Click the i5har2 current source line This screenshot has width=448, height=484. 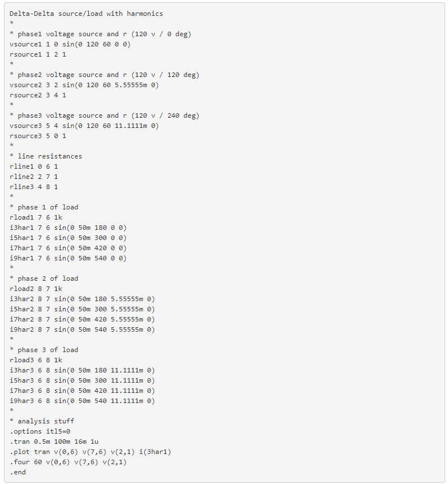click(82, 309)
